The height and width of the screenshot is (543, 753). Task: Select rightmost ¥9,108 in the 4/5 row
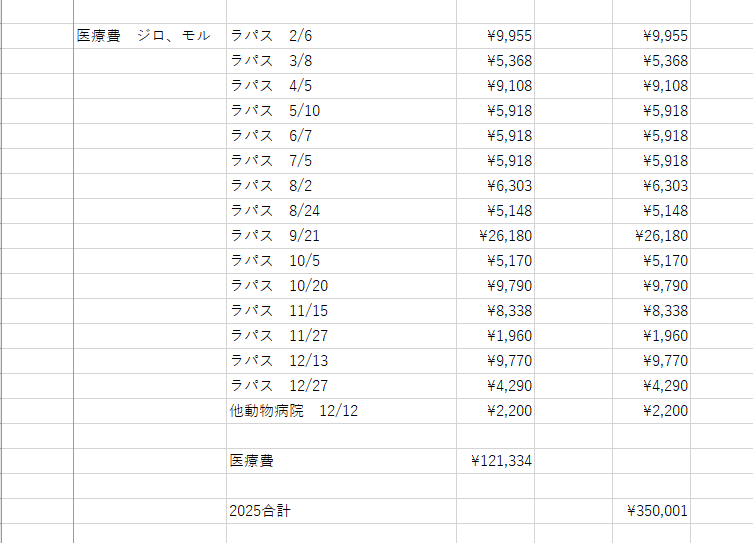(651, 86)
